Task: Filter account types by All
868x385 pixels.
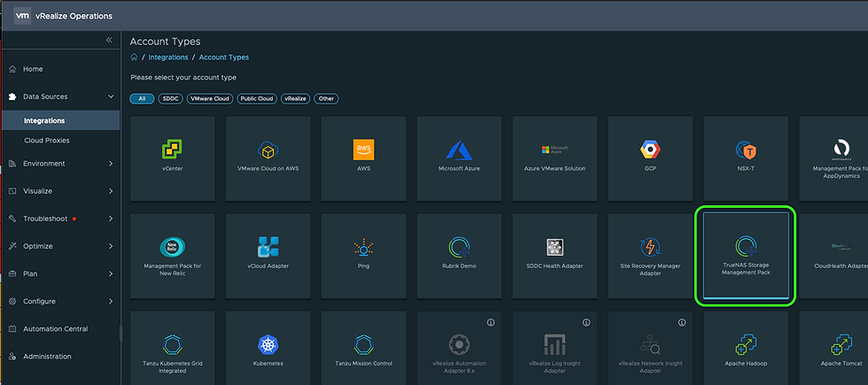Action: click(x=142, y=99)
